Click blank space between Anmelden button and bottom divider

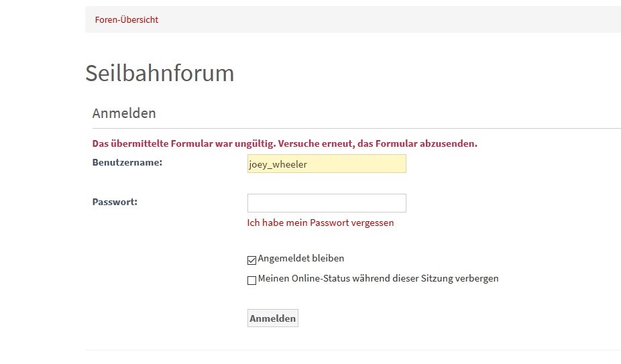pyautogui.click(x=273, y=339)
